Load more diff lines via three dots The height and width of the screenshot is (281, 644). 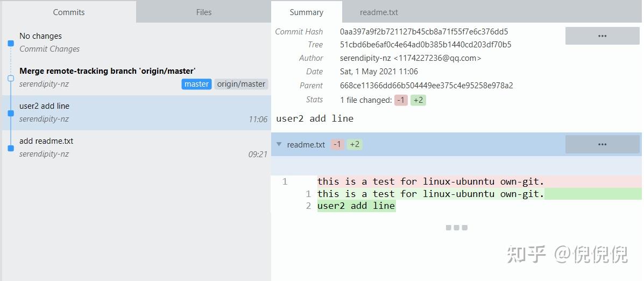coord(456,228)
